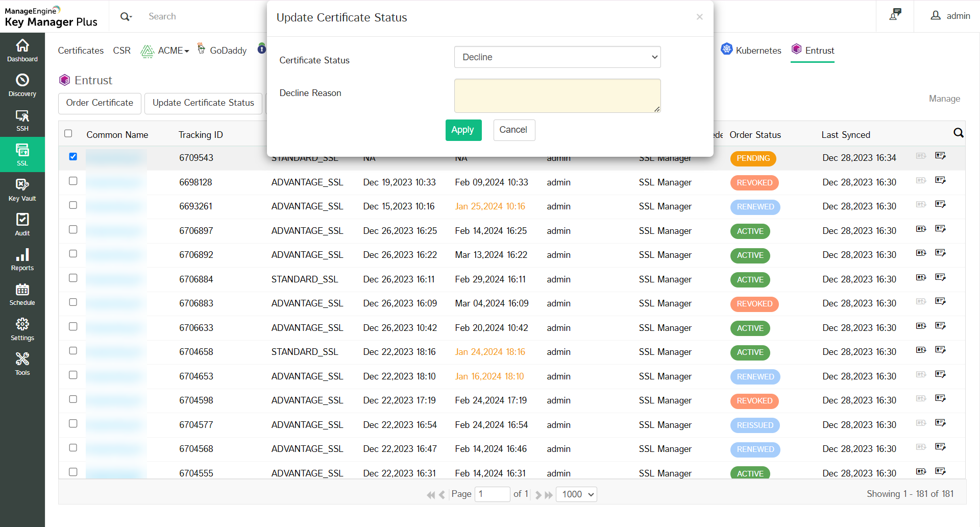Open the CSR tab
Screen dimensions: 980x527
pos(122,51)
